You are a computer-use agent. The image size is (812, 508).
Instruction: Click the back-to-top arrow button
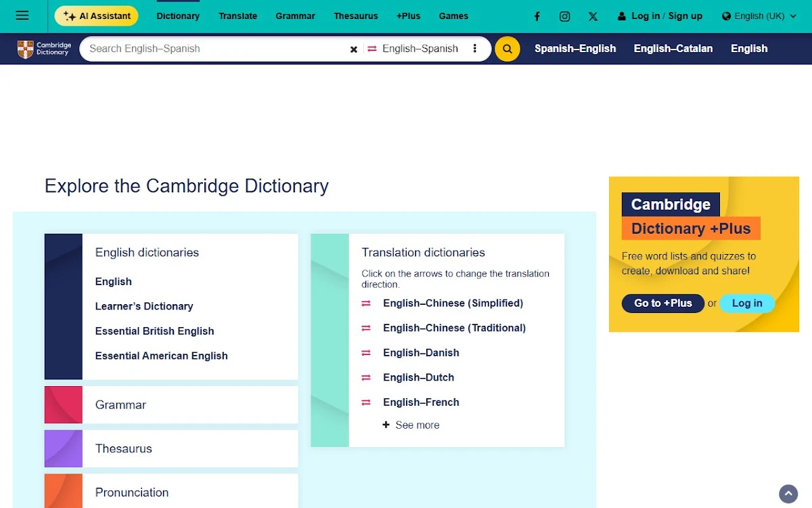(x=788, y=494)
